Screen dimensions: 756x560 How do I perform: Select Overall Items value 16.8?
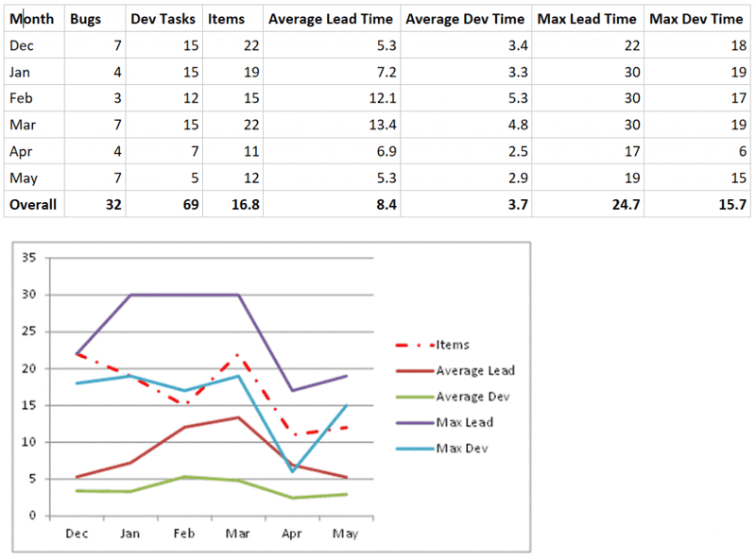232,204
